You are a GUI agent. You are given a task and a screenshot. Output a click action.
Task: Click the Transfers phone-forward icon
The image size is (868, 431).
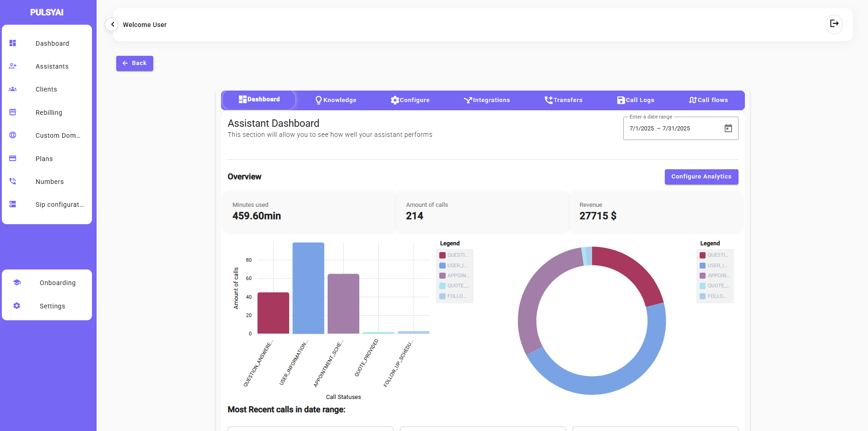tap(549, 100)
